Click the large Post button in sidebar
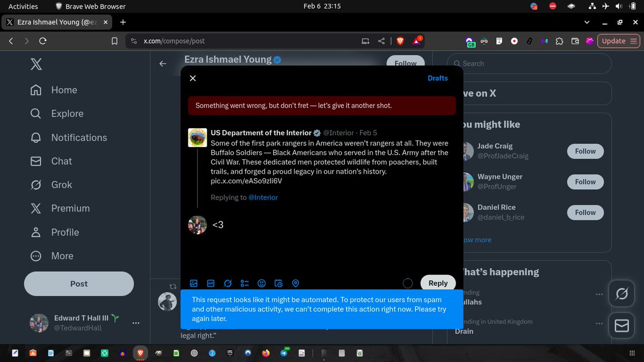The width and height of the screenshot is (644, 362). (x=79, y=284)
